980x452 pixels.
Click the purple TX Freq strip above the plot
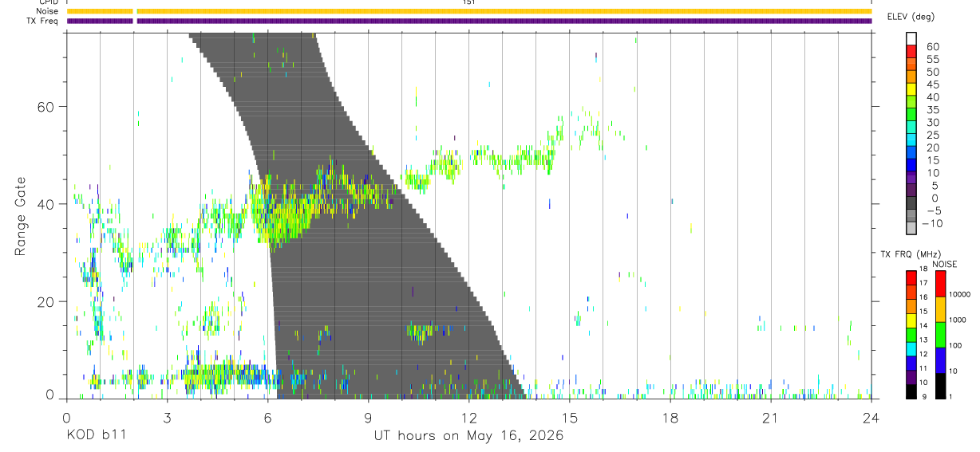click(469, 21)
